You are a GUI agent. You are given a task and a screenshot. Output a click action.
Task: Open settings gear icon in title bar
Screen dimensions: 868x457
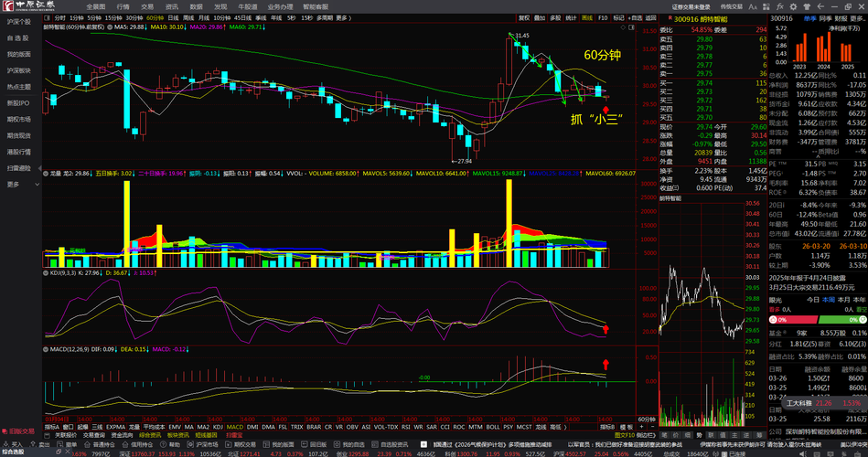[793, 6]
